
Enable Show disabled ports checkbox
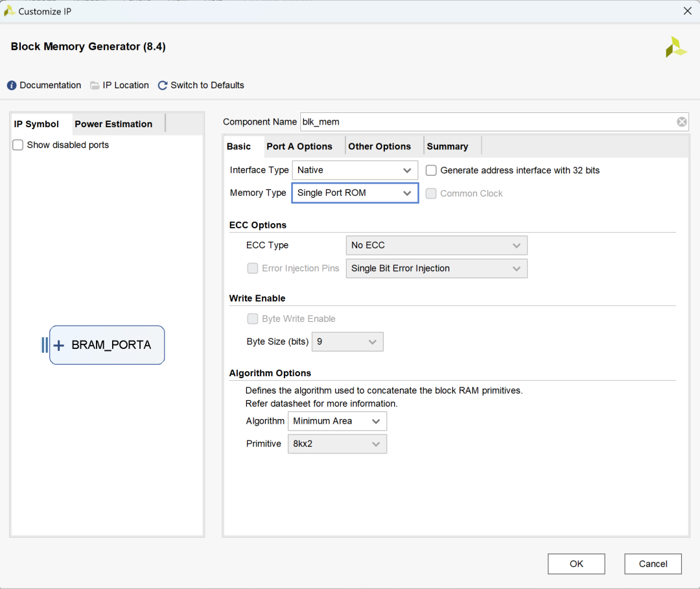point(18,145)
